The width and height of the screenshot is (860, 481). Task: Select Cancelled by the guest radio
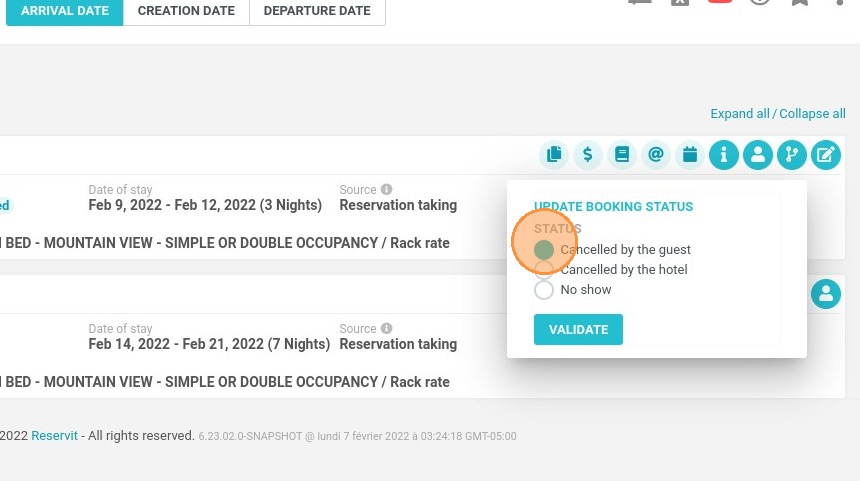pyautogui.click(x=544, y=250)
